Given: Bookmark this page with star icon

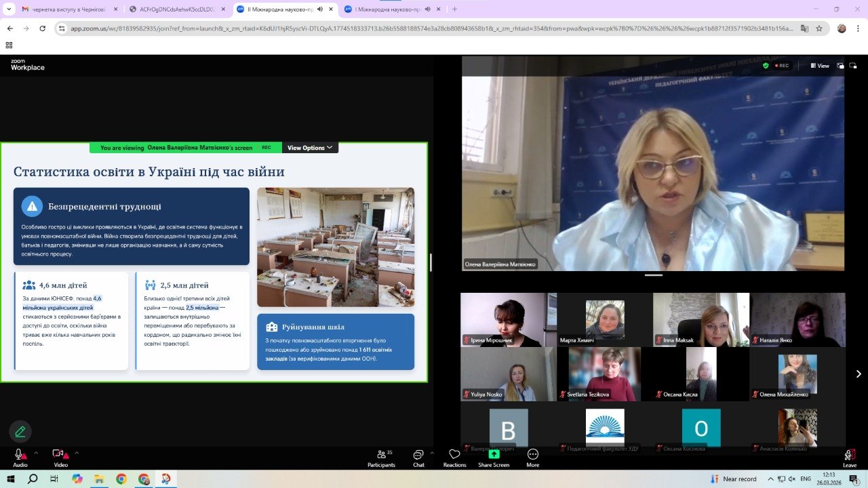Looking at the screenshot, I should pyautogui.click(x=819, y=28).
